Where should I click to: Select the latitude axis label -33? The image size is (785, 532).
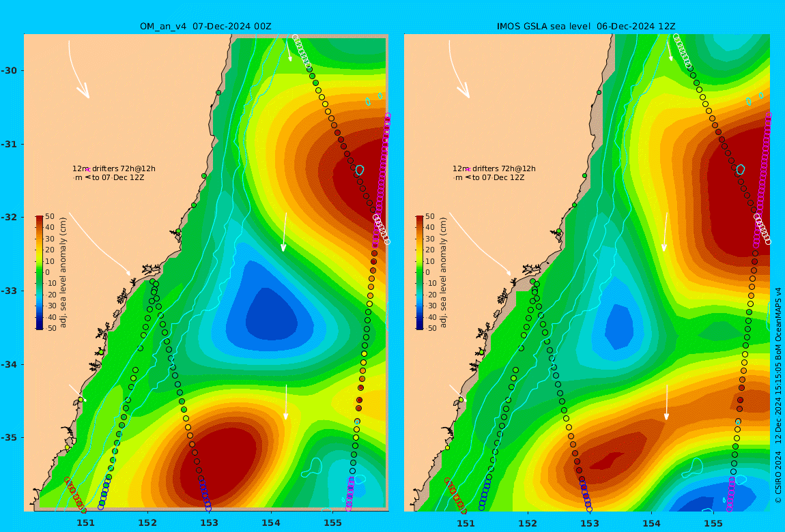coord(9,291)
